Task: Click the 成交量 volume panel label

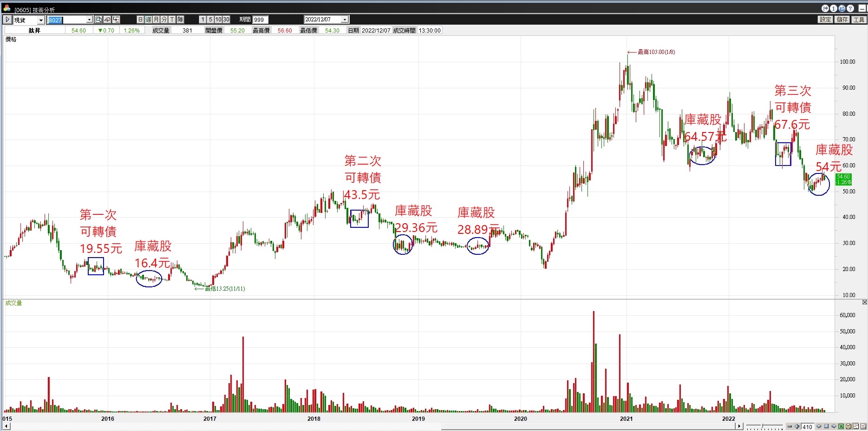Action: click(13, 303)
